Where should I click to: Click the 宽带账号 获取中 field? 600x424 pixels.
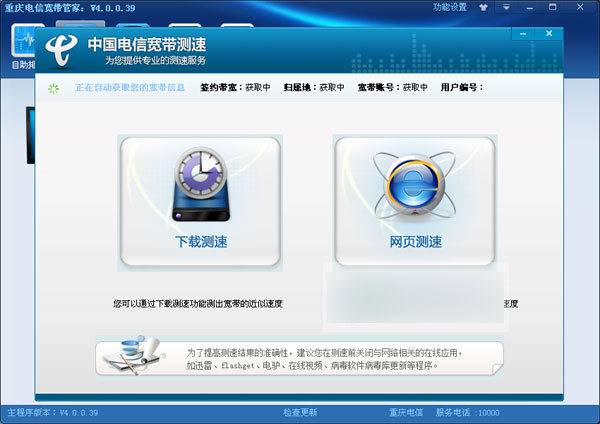[393, 87]
